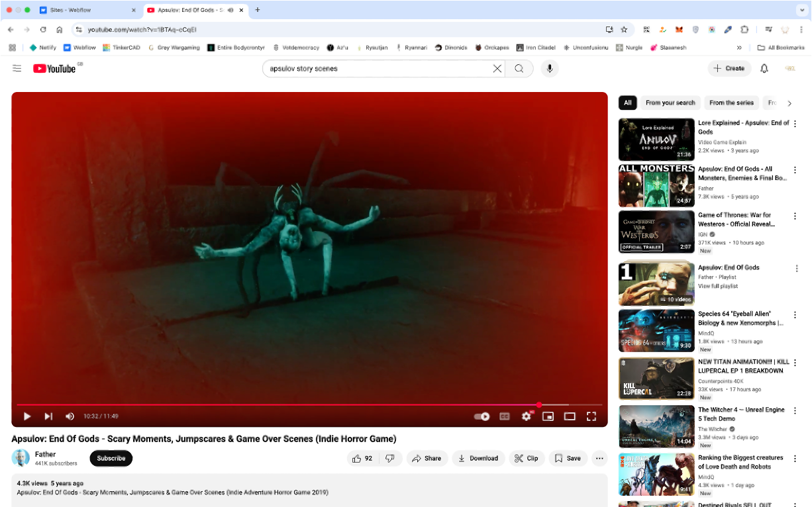
Task: Dislike the video
Action: (390, 458)
